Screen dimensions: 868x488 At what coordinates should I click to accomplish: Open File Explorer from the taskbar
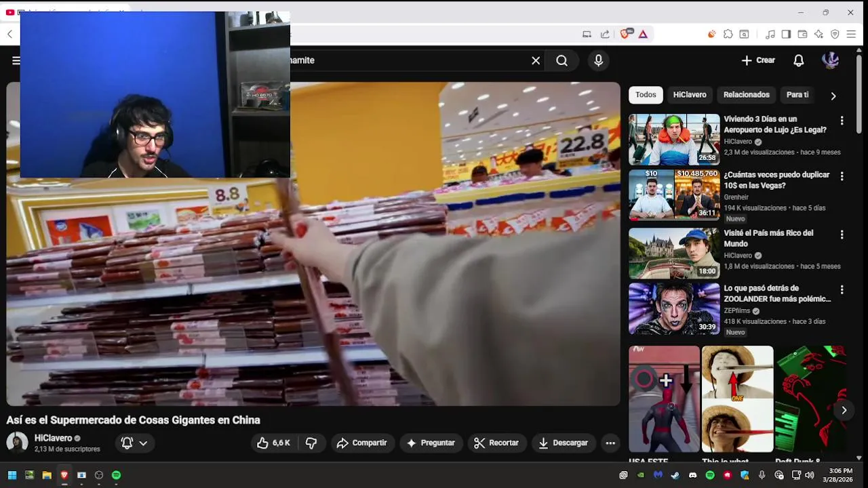[47, 475]
